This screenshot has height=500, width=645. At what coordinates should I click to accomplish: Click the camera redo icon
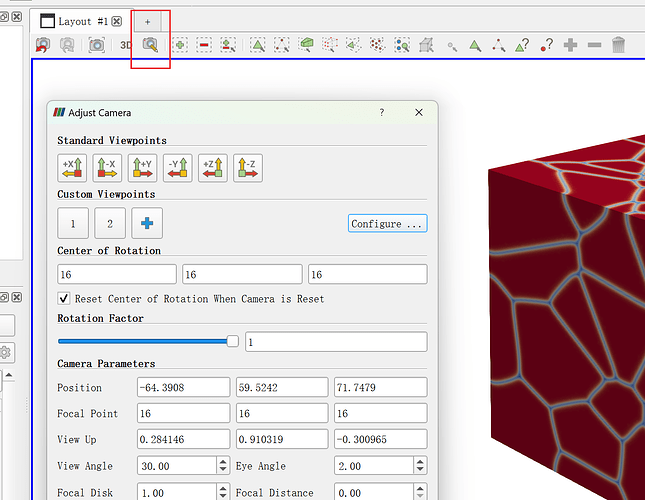pyautogui.click(x=67, y=45)
